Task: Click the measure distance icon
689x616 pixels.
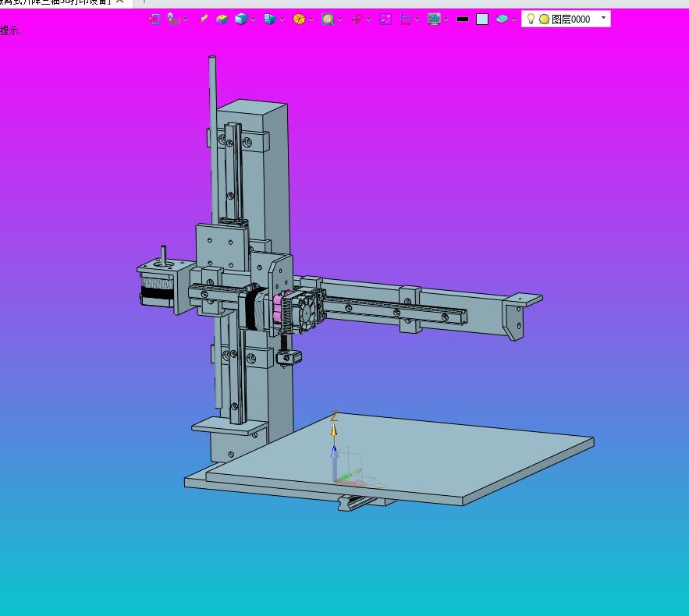Action: click(x=405, y=19)
